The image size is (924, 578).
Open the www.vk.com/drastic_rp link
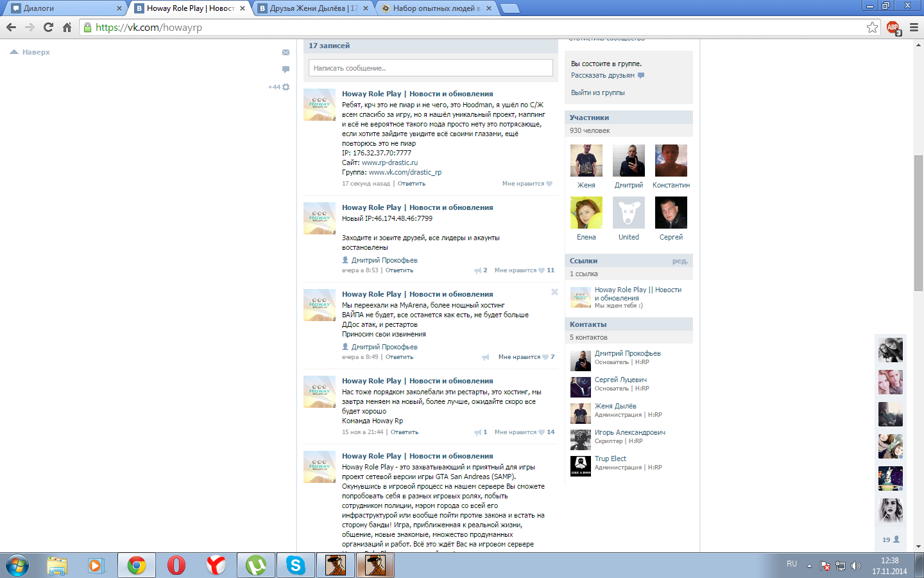[405, 172]
